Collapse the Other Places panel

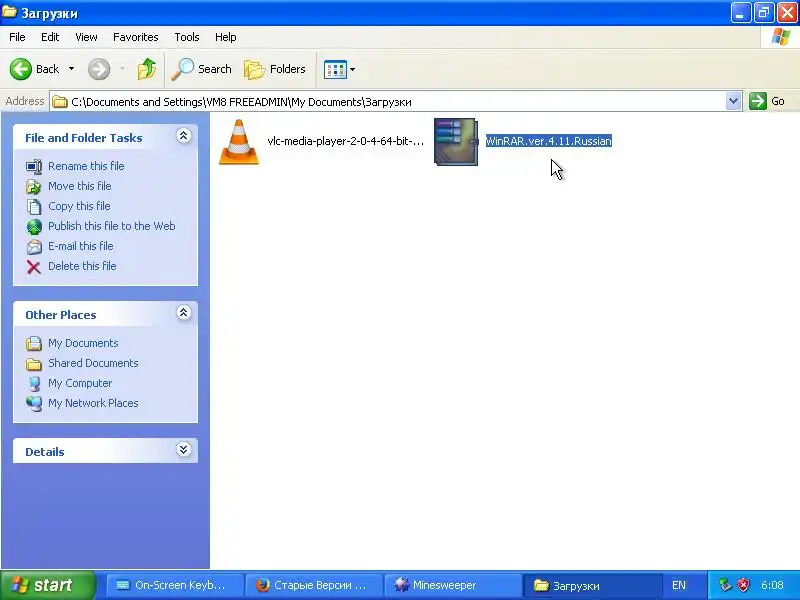[x=184, y=313]
